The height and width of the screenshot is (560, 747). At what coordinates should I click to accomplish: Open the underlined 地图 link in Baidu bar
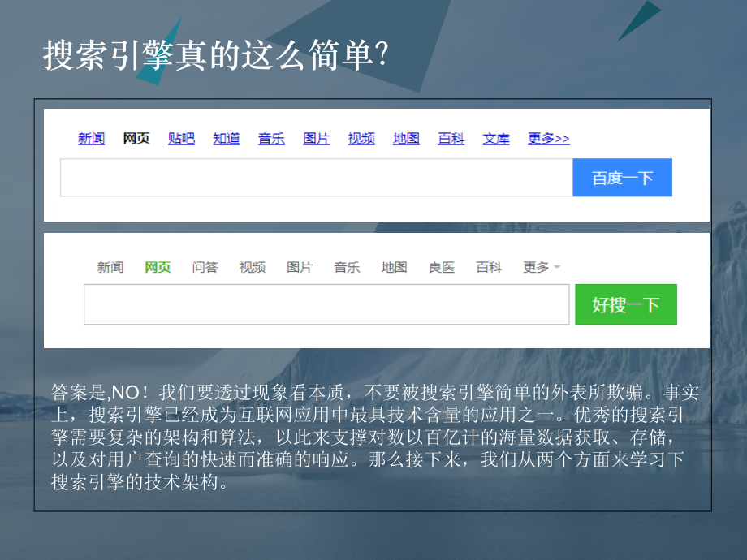(x=406, y=139)
